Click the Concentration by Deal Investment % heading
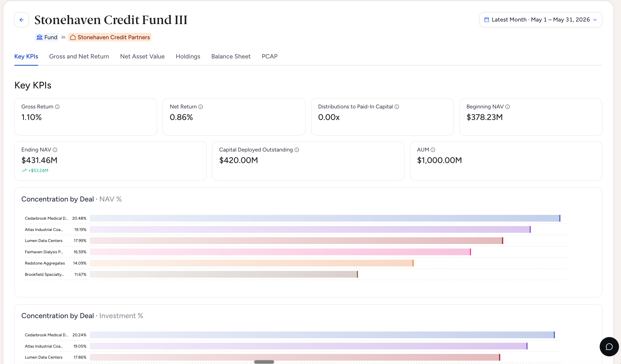The width and height of the screenshot is (621, 364). [x=82, y=316]
